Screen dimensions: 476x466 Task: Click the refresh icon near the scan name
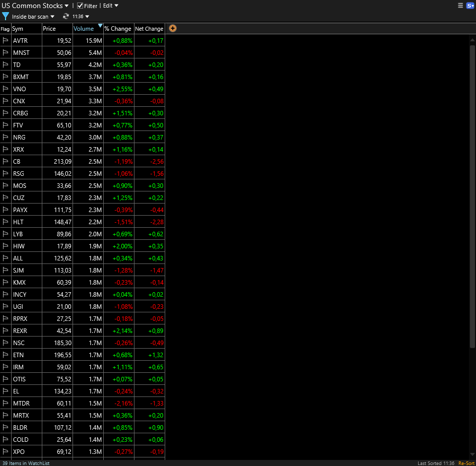65,16
